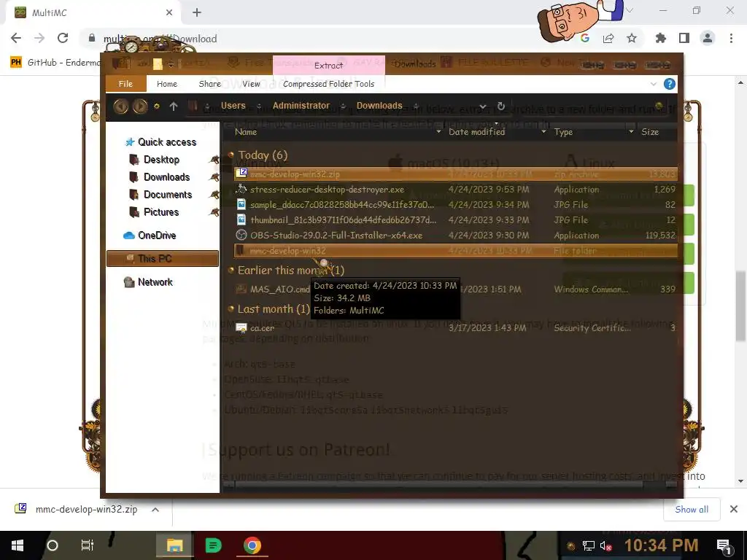This screenshot has width=747, height=560.
Task: Select the sample_ddacc7c JPG file
Action: 342,205
